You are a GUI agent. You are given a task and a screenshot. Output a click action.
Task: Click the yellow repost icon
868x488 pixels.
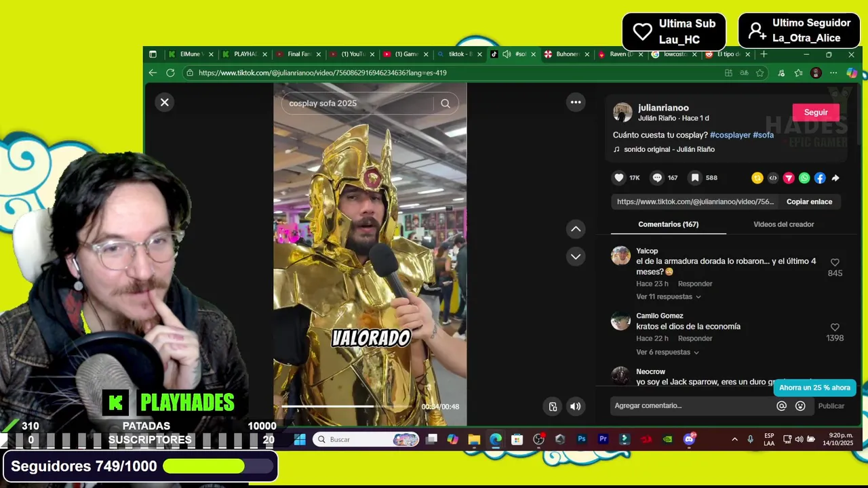(x=757, y=178)
